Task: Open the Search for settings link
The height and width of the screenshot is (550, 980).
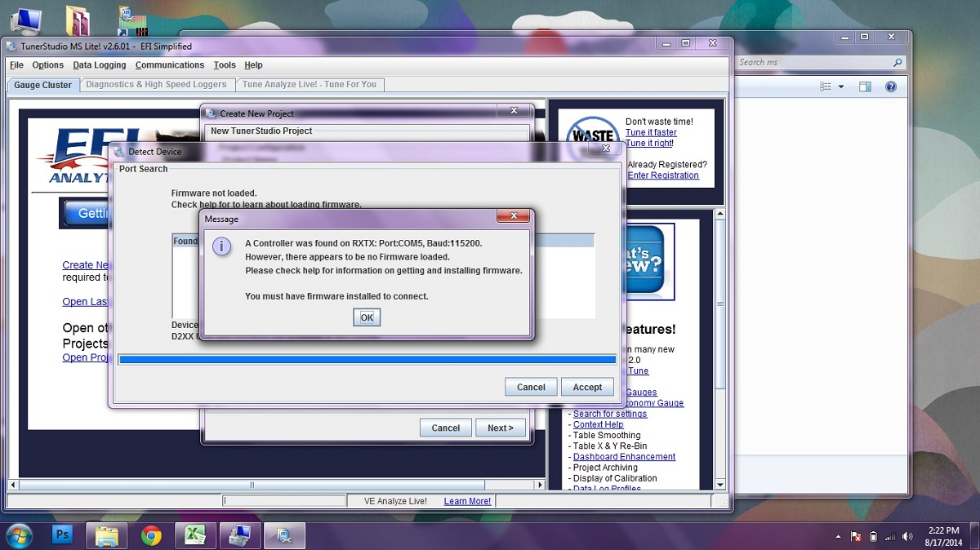Action: pyautogui.click(x=610, y=414)
